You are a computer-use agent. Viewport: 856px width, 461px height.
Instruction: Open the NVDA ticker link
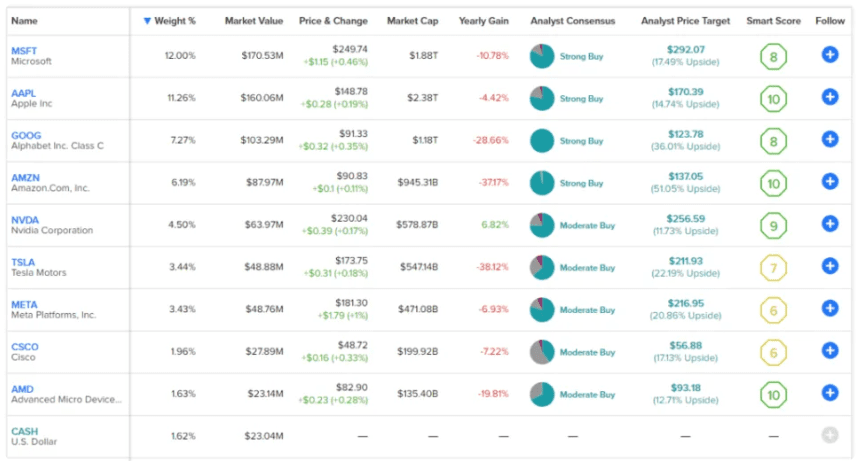click(25, 220)
